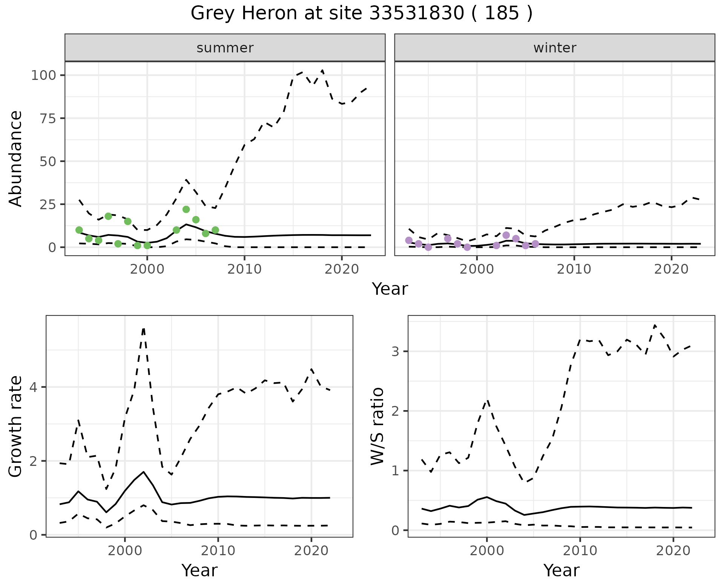
Task: Click the highest purple point in winter panel
Action: click(x=506, y=235)
